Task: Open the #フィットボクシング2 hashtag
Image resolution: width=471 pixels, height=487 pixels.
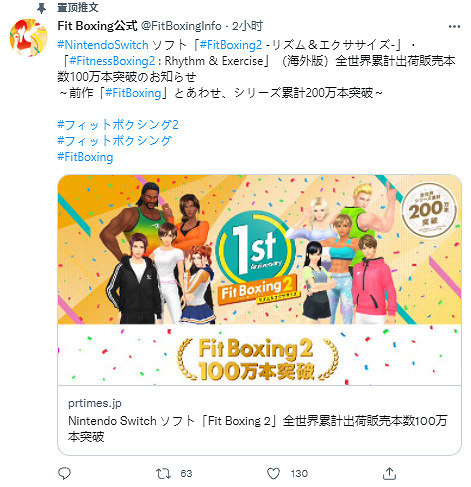Action: pyautogui.click(x=118, y=125)
